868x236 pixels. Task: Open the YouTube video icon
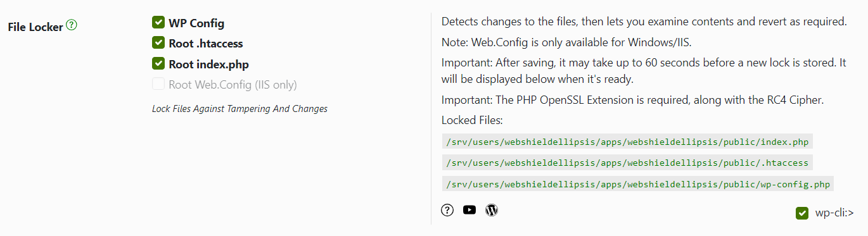click(469, 210)
